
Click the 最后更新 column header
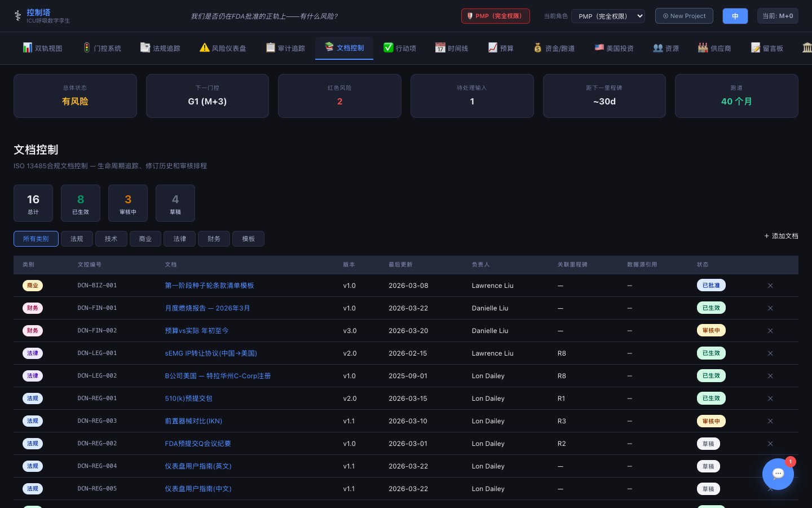click(x=400, y=265)
